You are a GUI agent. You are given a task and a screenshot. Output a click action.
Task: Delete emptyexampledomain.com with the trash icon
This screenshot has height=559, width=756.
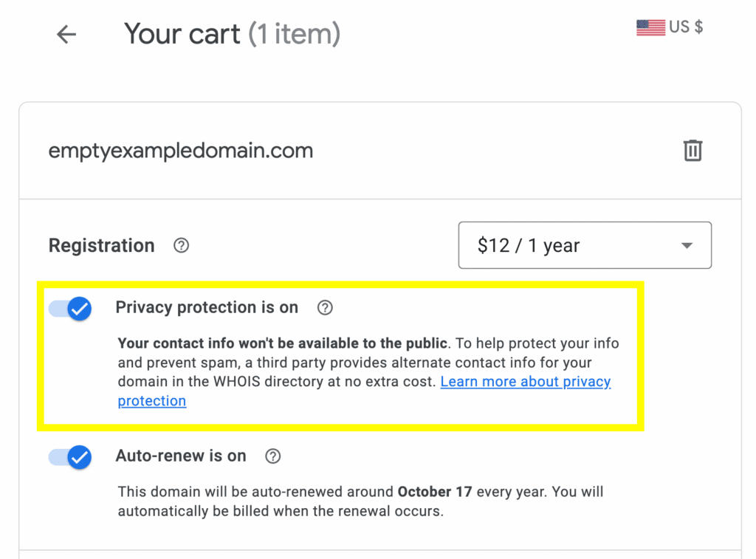click(x=693, y=150)
